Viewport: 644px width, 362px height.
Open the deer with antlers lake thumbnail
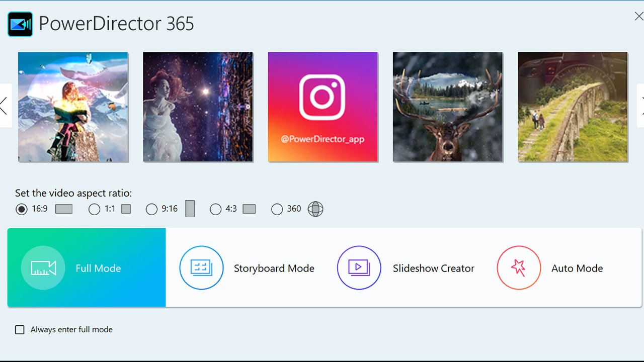[x=447, y=107]
